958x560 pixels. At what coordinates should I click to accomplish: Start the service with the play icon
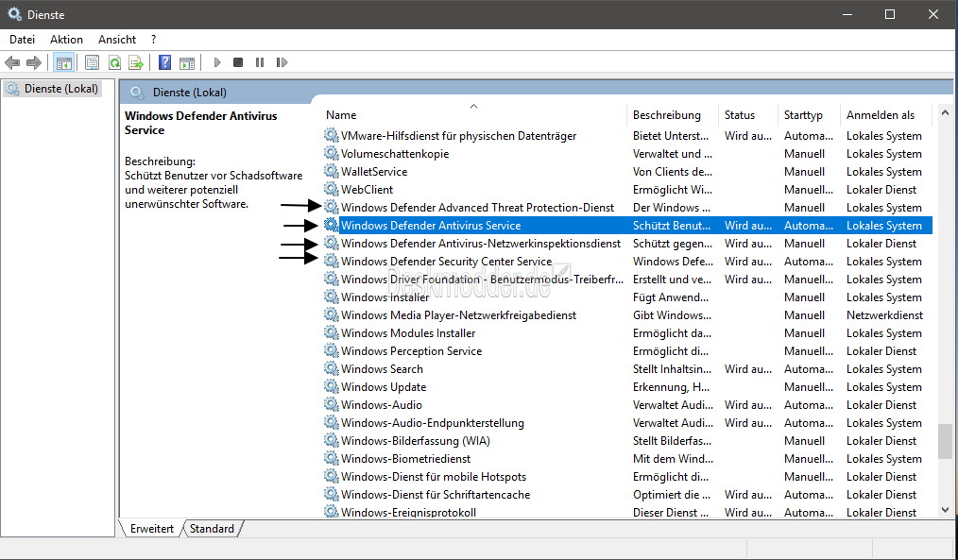pos(217,62)
